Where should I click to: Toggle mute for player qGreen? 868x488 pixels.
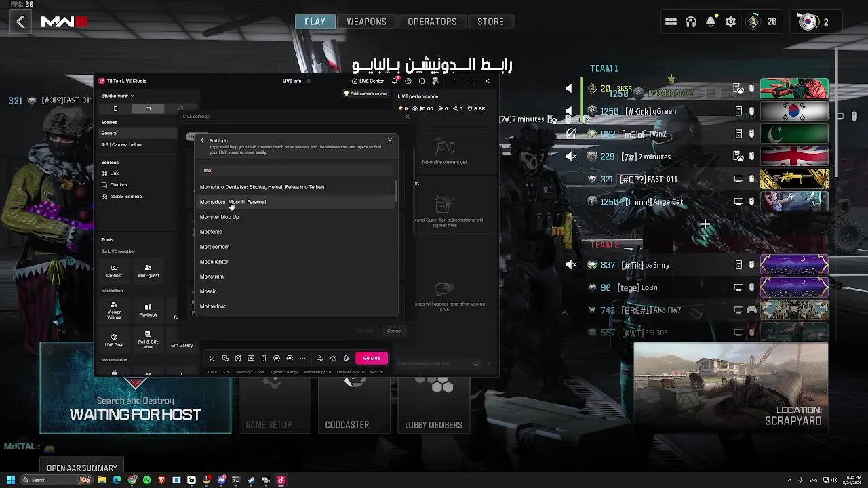pyautogui.click(x=569, y=110)
